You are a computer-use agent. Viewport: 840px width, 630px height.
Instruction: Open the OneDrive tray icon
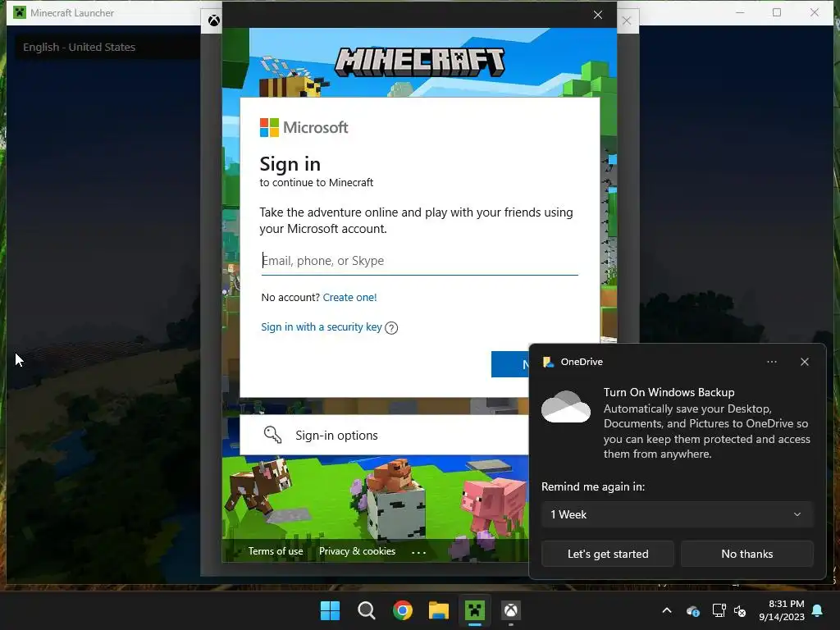692,610
